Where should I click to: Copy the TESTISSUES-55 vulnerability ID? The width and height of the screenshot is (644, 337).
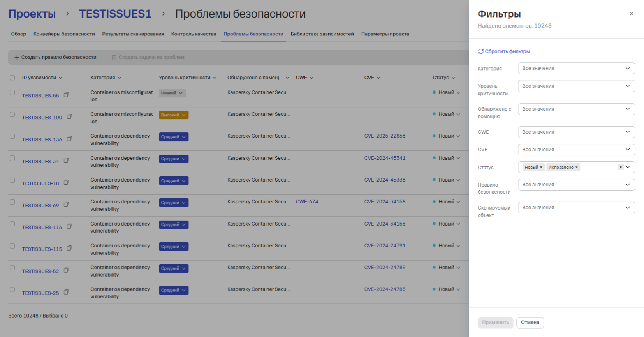point(66,95)
